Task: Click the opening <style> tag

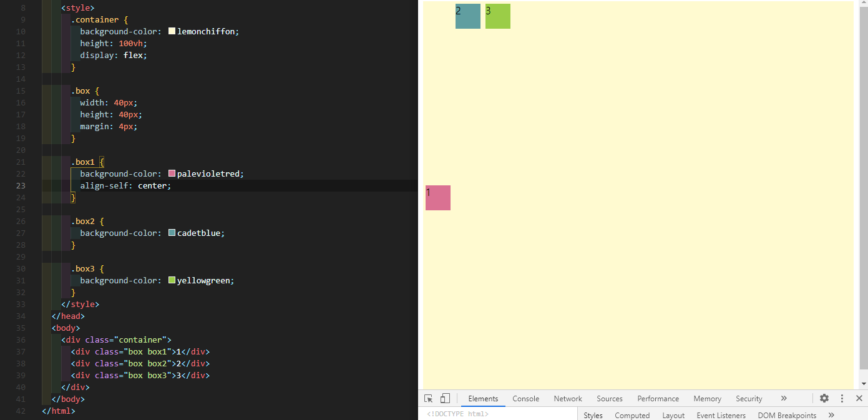Action: (78, 8)
